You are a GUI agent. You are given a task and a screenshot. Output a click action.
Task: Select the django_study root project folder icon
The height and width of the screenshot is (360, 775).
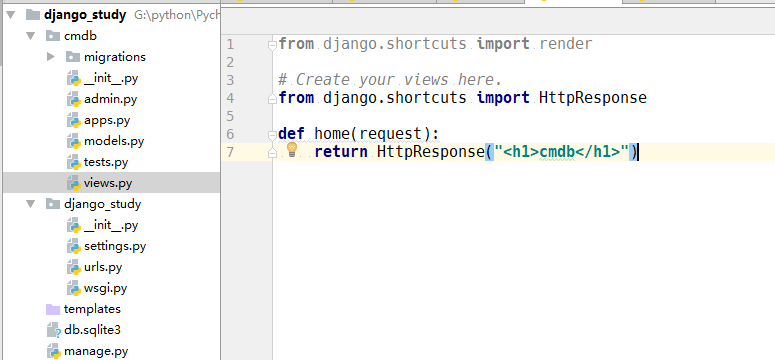point(32,15)
